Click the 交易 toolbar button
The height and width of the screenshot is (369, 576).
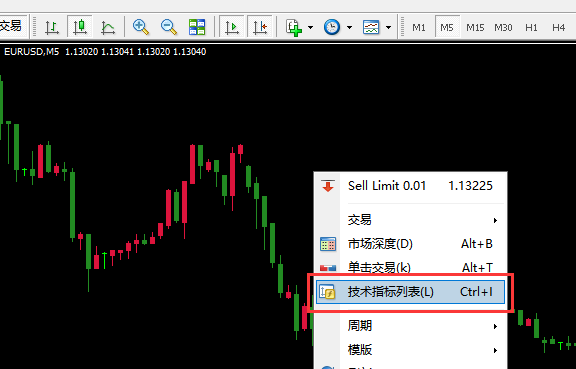pos(12,26)
